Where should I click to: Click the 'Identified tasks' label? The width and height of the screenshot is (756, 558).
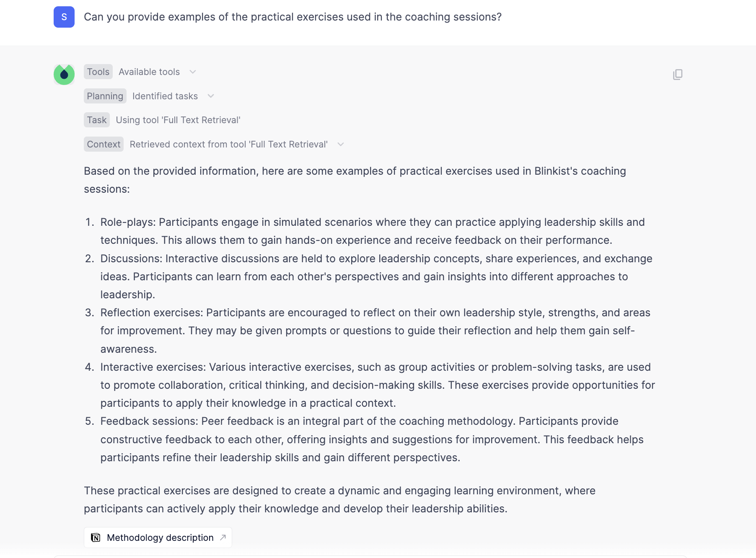[165, 96]
